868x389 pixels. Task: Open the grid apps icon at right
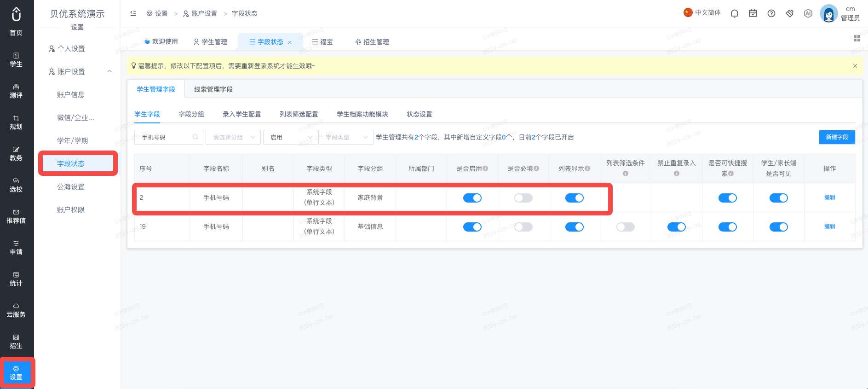point(857,38)
